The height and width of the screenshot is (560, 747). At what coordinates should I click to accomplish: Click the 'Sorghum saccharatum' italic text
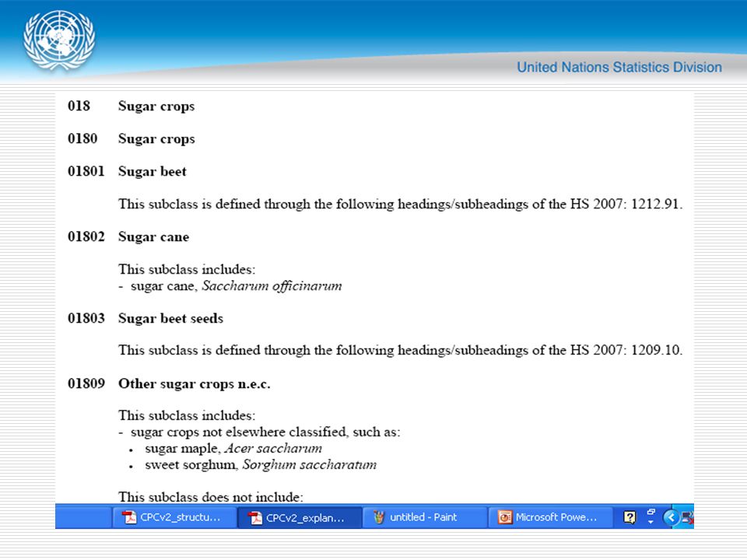(x=310, y=465)
